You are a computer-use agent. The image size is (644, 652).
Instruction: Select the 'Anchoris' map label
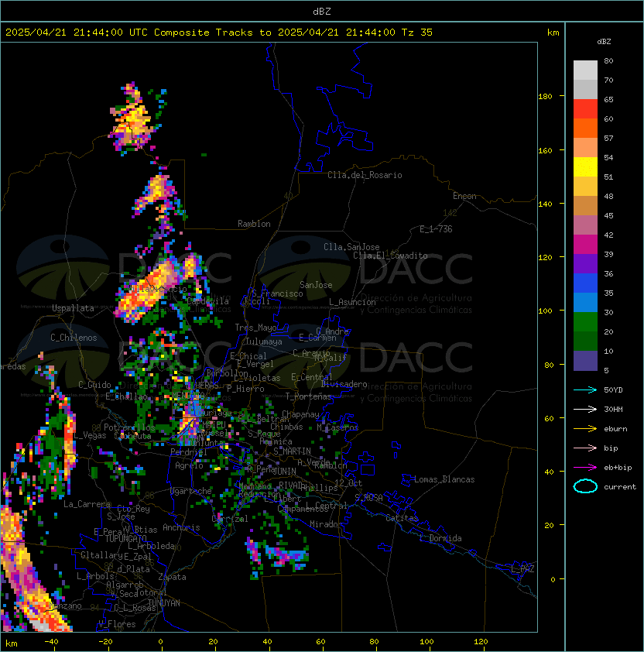tap(181, 527)
